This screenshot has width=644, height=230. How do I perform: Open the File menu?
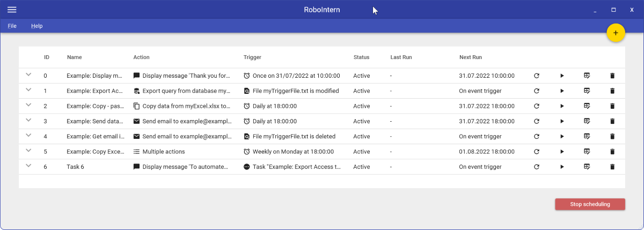point(12,26)
